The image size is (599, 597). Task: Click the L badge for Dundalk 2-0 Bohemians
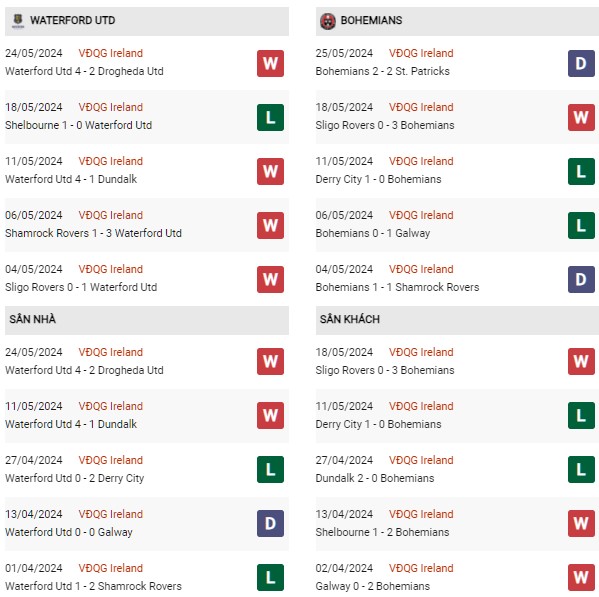click(581, 469)
